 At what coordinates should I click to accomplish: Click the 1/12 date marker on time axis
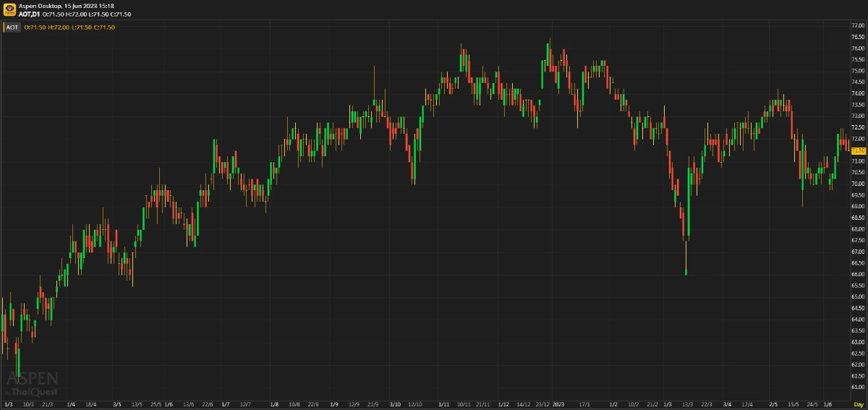pyautogui.click(x=503, y=404)
